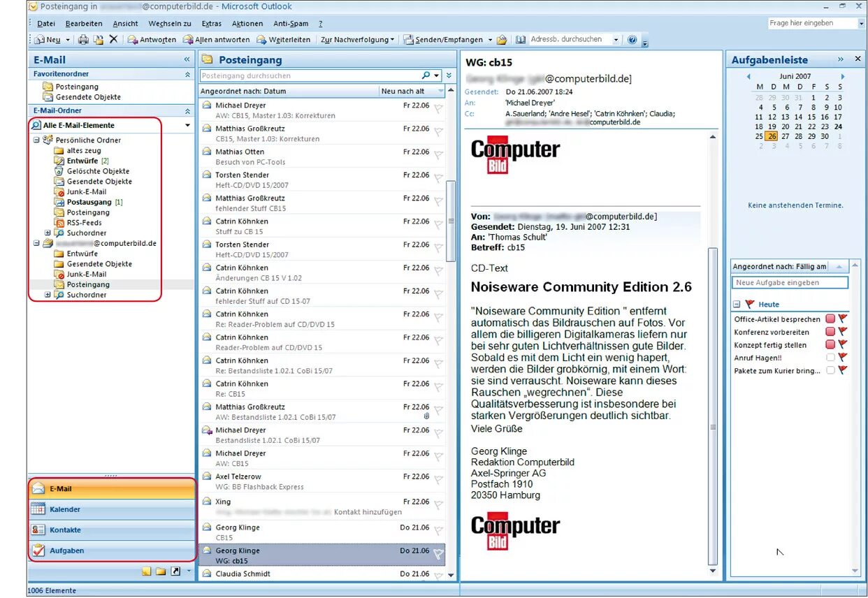The image size is (868, 598).
Task: Open the Shortcuts icon in navigation footer
Action: click(175, 571)
